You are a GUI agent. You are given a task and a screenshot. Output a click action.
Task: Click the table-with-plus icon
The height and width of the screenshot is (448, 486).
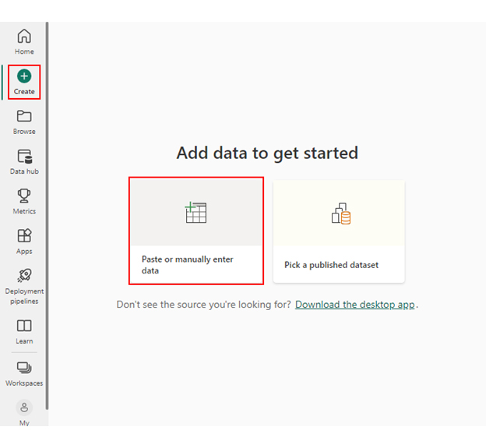196,213
